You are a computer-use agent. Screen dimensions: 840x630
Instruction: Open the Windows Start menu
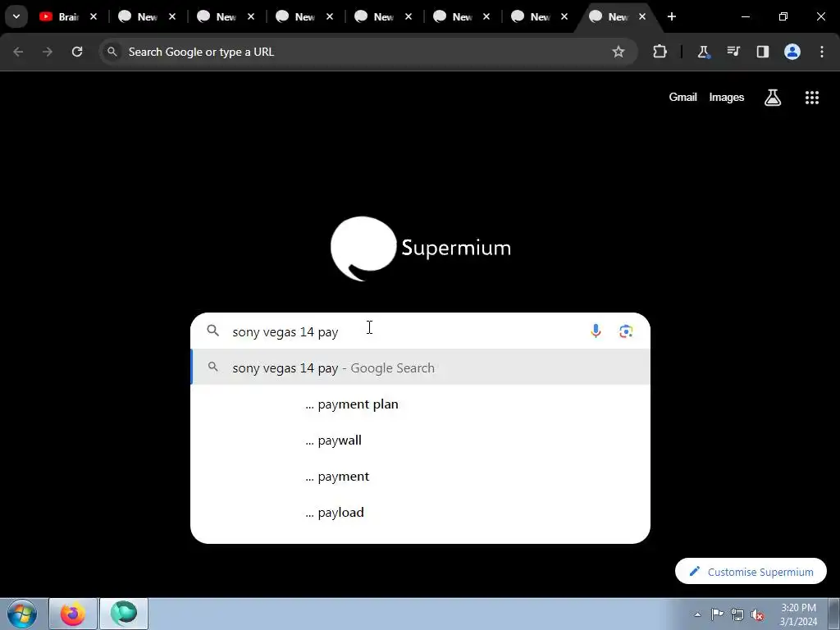[x=22, y=614]
